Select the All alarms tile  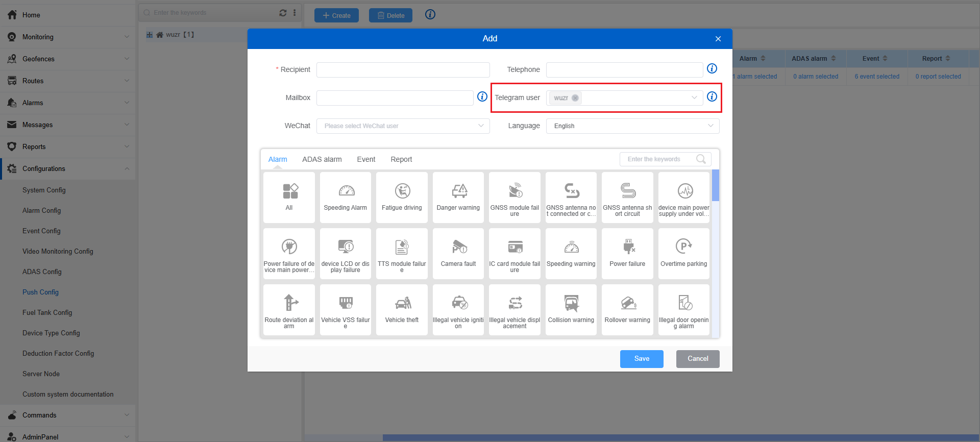click(x=289, y=197)
